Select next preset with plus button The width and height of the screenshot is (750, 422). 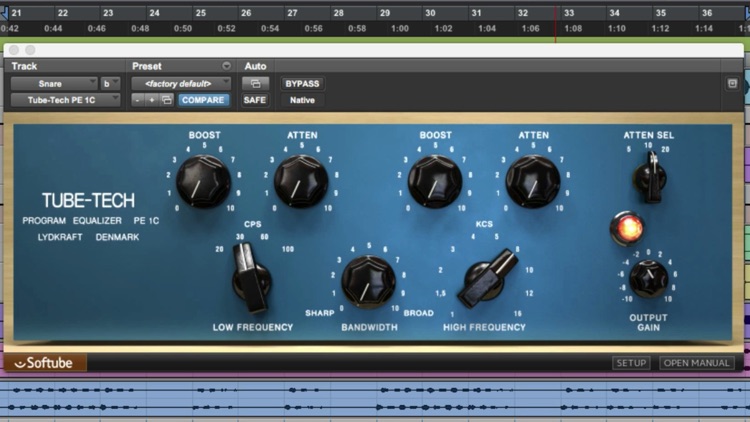click(152, 100)
